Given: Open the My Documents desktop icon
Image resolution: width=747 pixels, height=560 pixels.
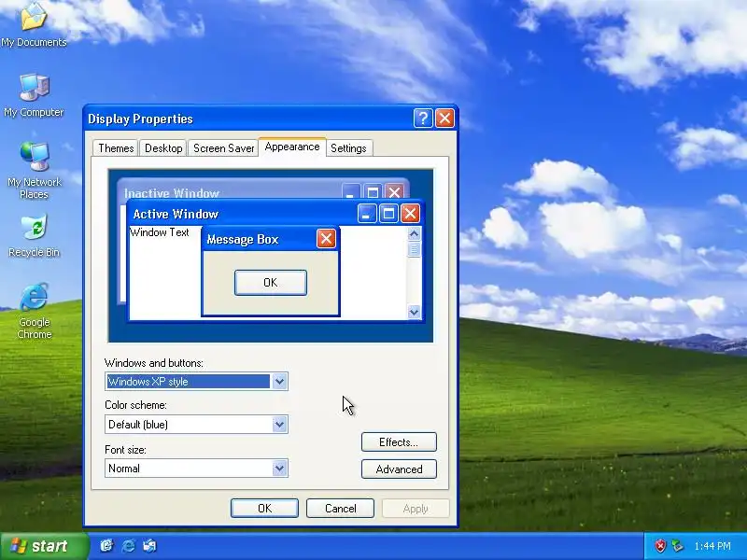Looking at the screenshot, I should tap(34, 24).
